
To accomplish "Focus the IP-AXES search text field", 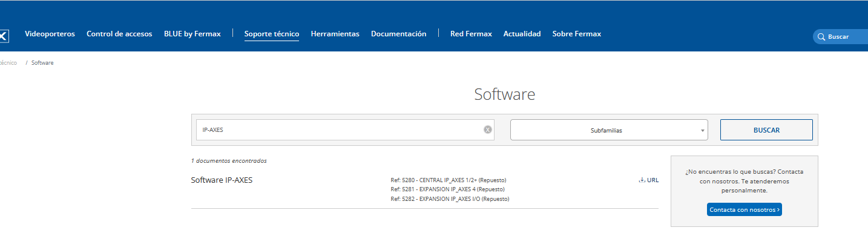I will [x=339, y=130].
